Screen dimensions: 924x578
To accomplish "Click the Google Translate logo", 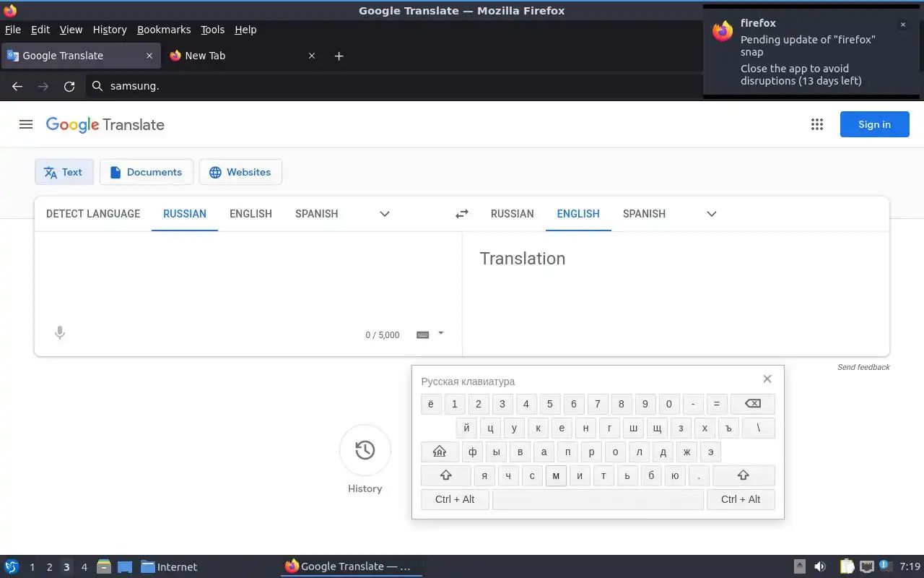I will 105,124.
